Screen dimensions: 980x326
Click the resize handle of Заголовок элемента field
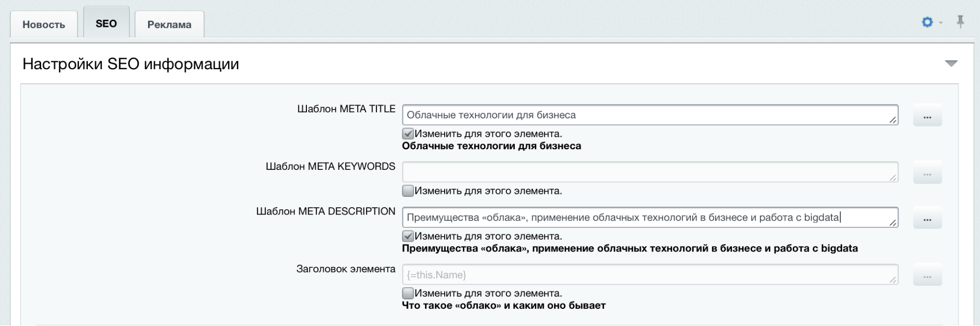893,279
